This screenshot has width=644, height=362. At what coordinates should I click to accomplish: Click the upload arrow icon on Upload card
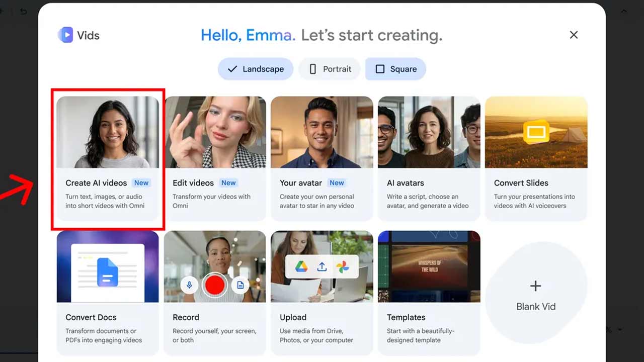click(x=322, y=267)
